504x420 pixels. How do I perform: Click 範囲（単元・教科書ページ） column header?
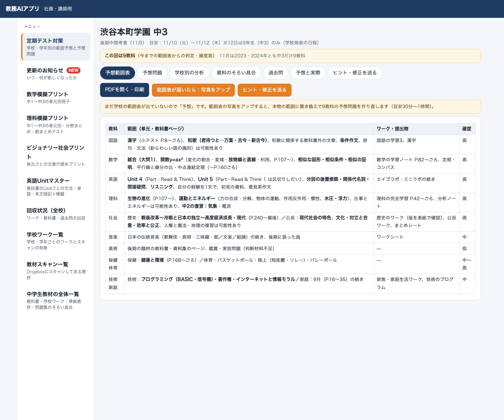click(x=249, y=129)
